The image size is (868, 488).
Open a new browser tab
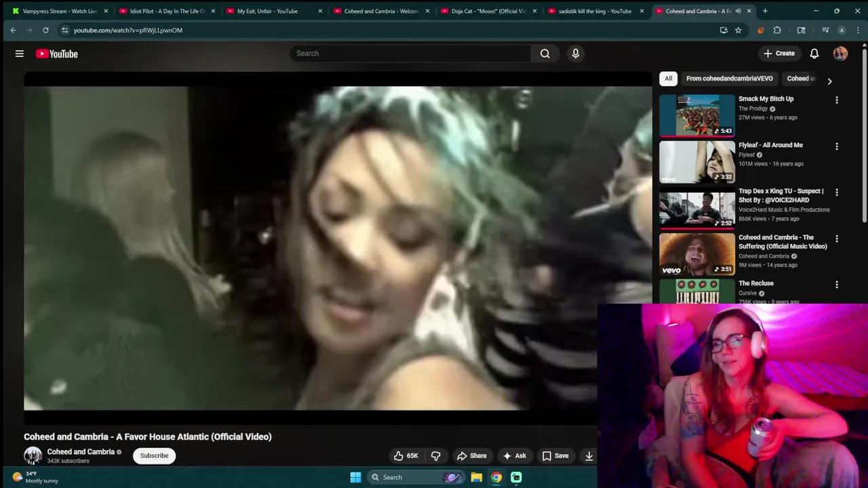(x=765, y=11)
